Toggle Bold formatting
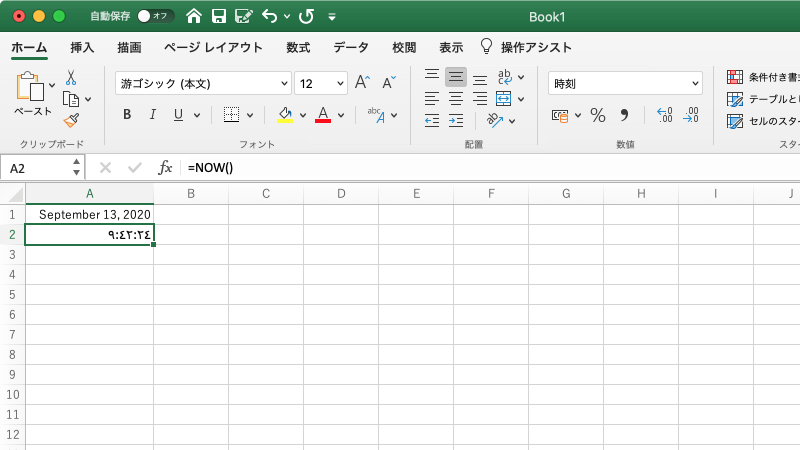800x450 pixels. click(x=127, y=114)
